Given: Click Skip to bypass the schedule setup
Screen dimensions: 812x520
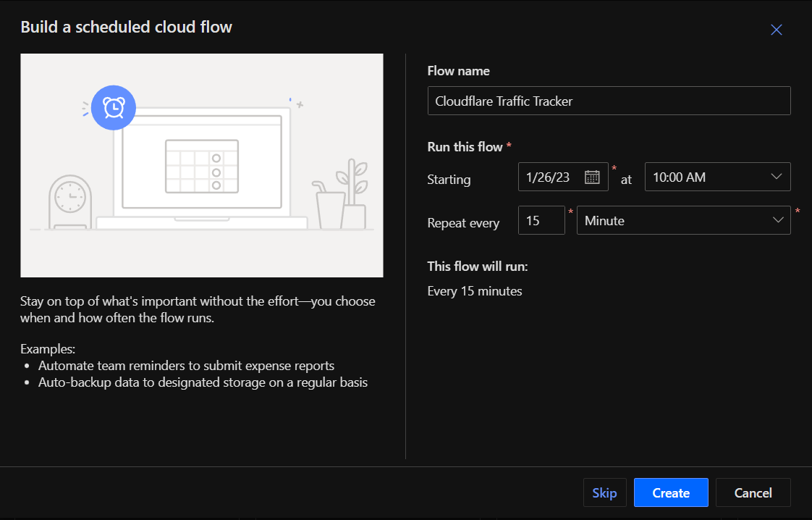Looking at the screenshot, I should (x=604, y=492).
